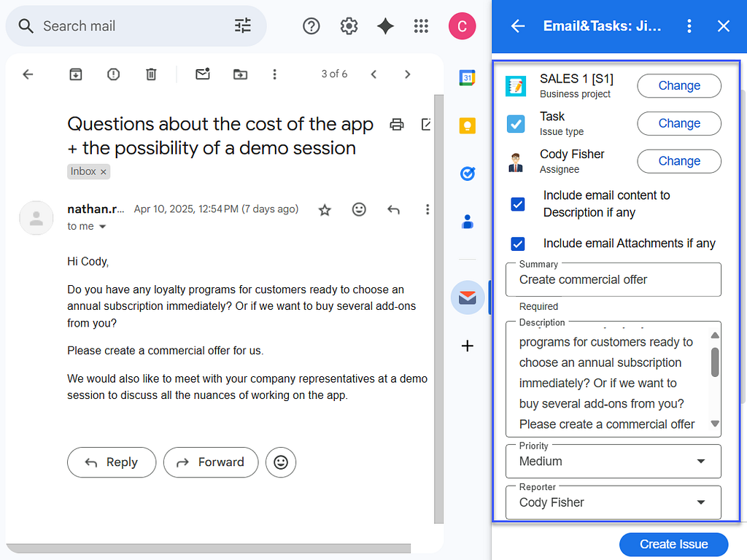Open Reporter dropdown showing Cody Fisher
Image resolution: width=747 pixels, height=560 pixels.
(613, 502)
